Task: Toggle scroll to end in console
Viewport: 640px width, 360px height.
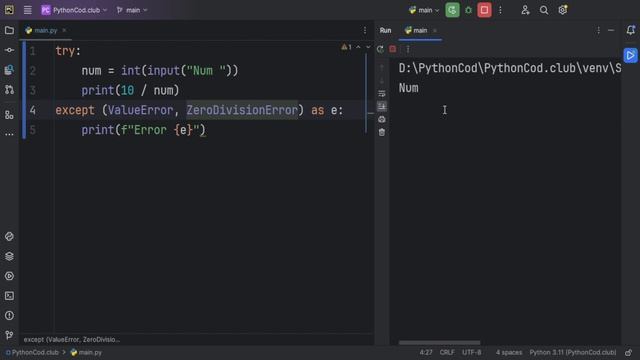Action: 382,107
